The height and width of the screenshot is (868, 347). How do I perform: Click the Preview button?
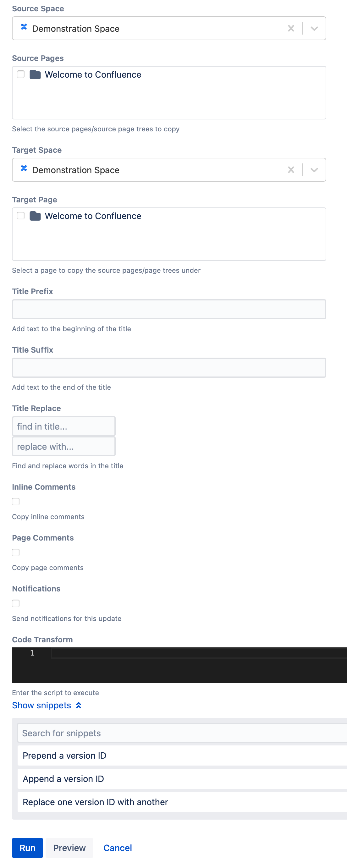point(69,848)
